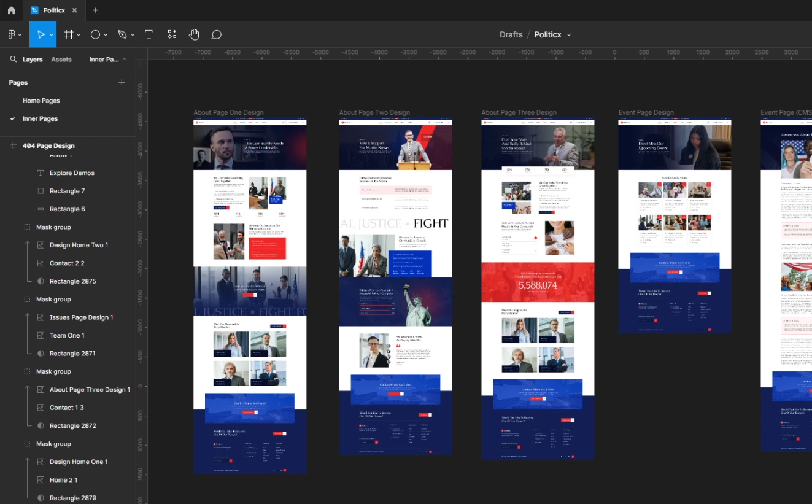
Task: Open the Shape tools dropdown arrow
Action: [x=104, y=34]
